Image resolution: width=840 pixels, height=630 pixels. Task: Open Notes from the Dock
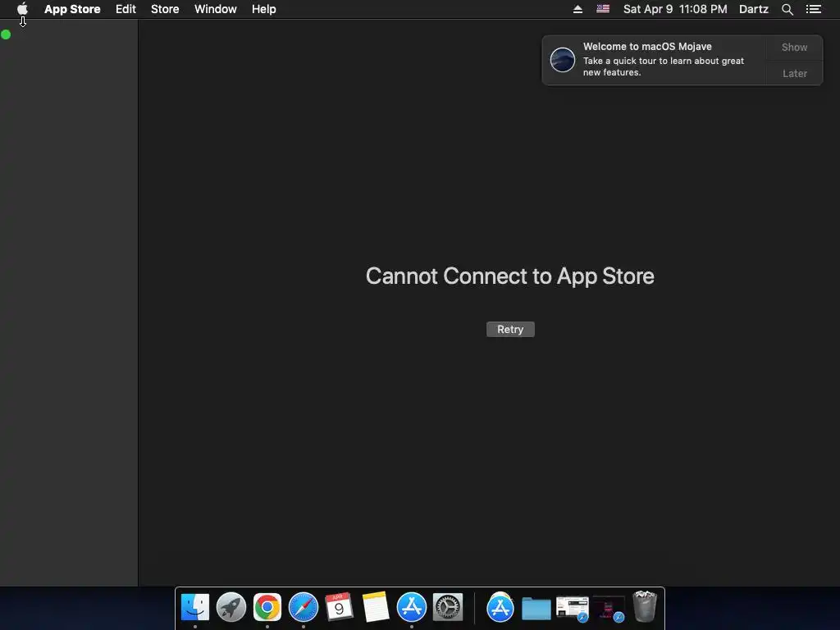(x=375, y=607)
